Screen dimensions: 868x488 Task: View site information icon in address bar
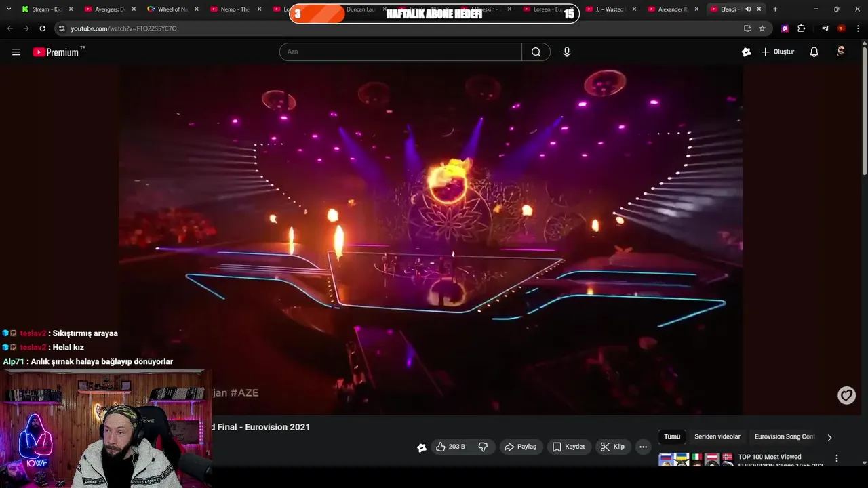(62, 28)
